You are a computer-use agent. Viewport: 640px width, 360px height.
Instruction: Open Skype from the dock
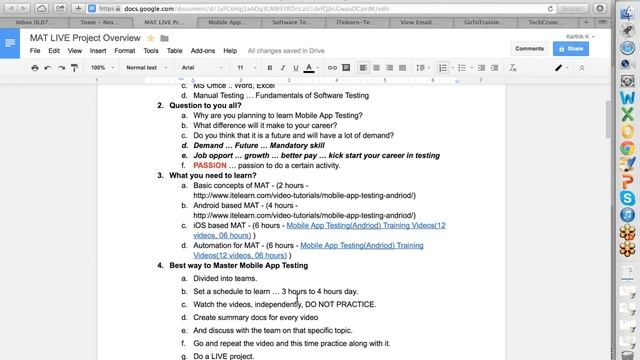[x=627, y=198]
